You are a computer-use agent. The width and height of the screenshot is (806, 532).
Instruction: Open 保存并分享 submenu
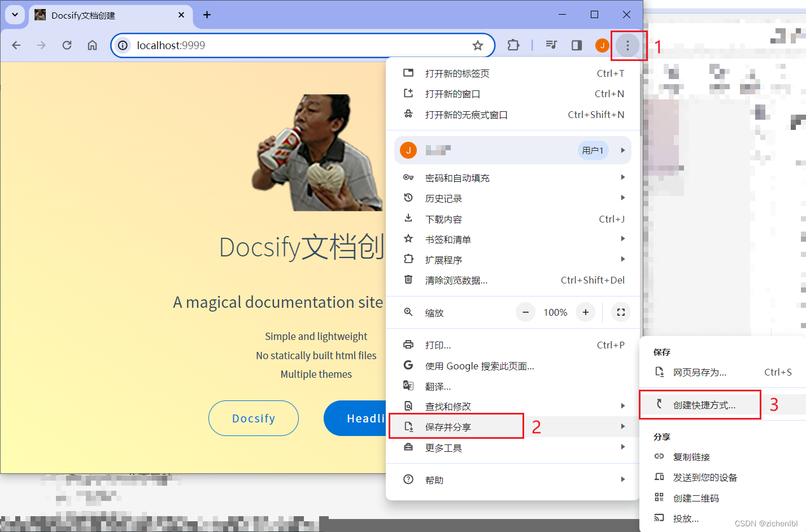(x=513, y=427)
